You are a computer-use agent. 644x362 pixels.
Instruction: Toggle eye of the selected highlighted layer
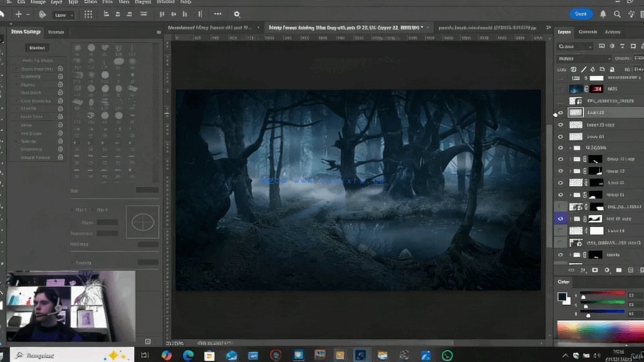[561, 112]
